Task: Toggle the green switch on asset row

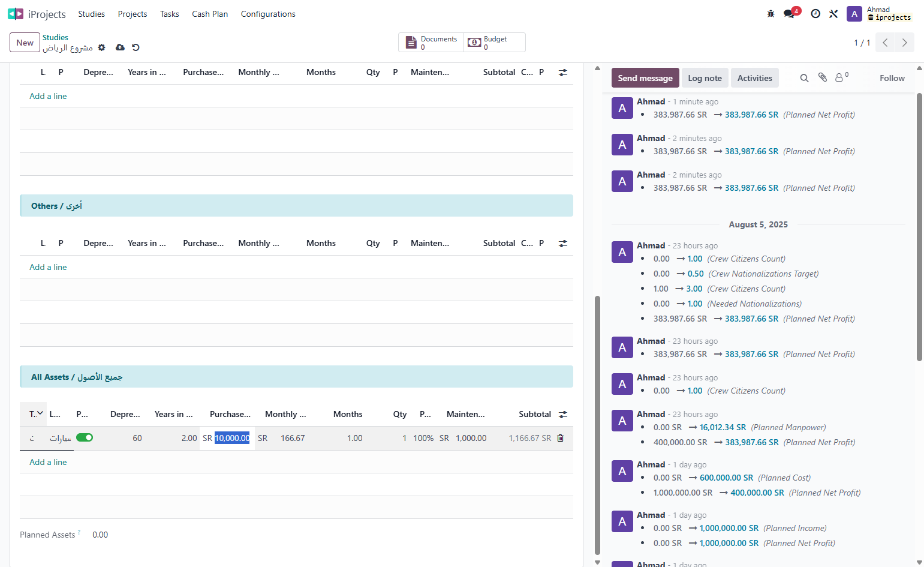Action: [85, 437]
